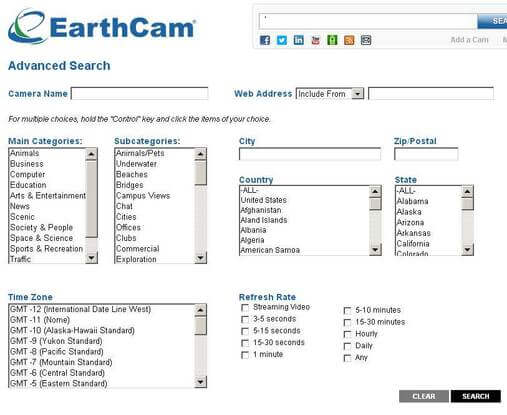Select Scenic in Main Categories
This screenshot has width=507, height=415.
22,217
